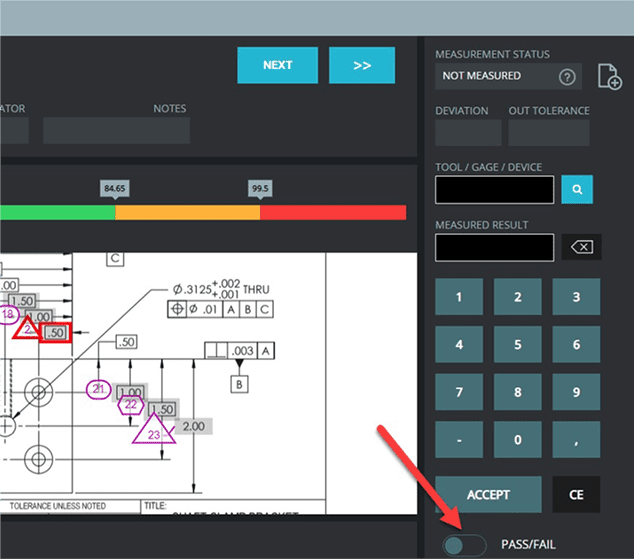This screenshot has width=634, height=559.
Task: Click the add document icon
Action: (x=609, y=76)
